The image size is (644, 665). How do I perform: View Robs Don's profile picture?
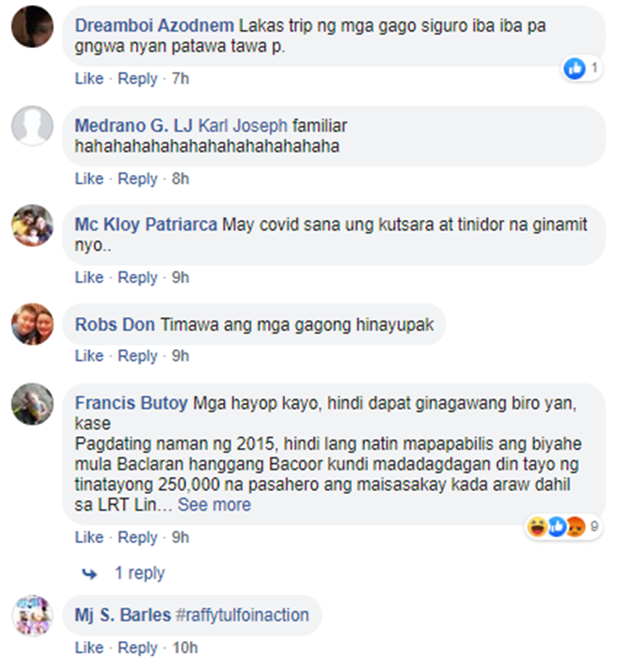(x=33, y=324)
